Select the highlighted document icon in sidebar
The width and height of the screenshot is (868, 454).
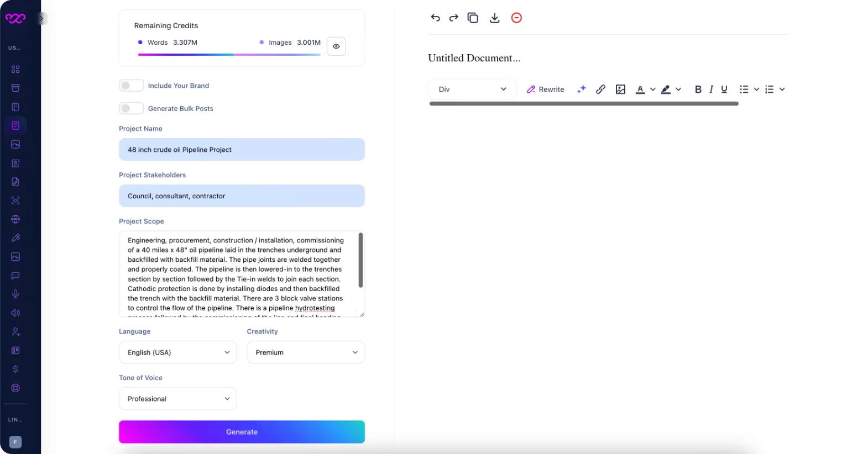(15, 125)
